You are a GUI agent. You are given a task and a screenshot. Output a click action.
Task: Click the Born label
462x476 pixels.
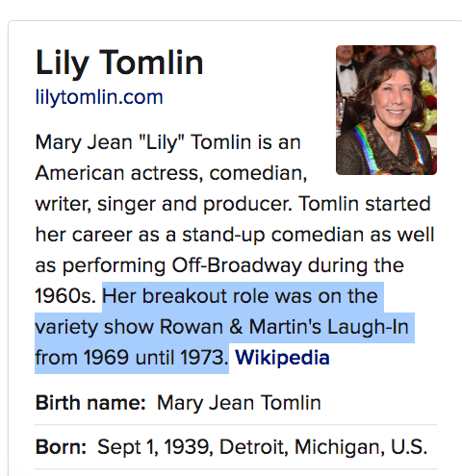coord(61,446)
